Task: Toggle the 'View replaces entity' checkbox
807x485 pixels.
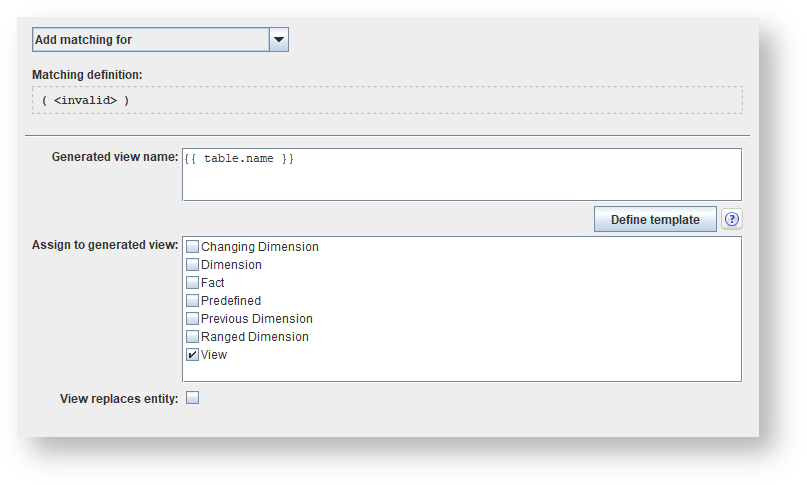Action: [193, 398]
